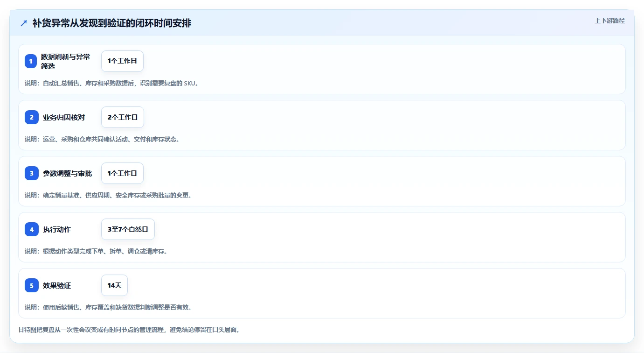
Task: Click the 3至7个自然日 duration pill
Action: tap(128, 229)
